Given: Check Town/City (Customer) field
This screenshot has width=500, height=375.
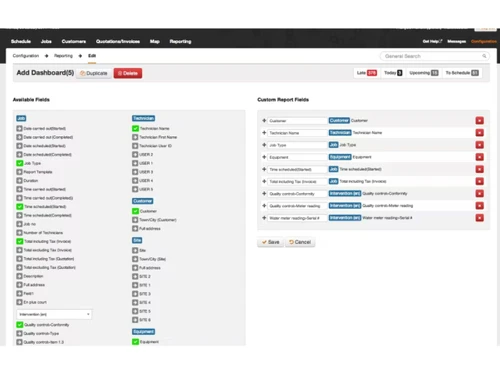Looking at the screenshot, I should 135,220.
